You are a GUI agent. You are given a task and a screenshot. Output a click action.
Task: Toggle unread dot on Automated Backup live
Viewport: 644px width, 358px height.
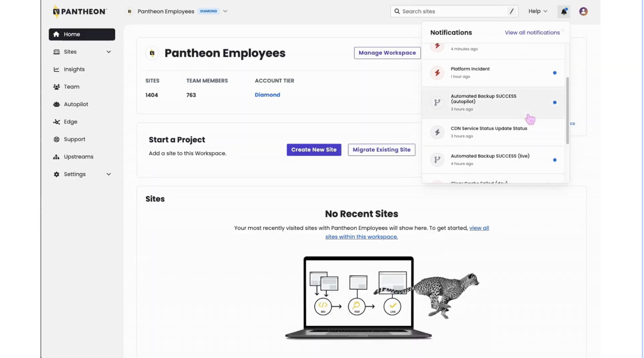point(554,160)
